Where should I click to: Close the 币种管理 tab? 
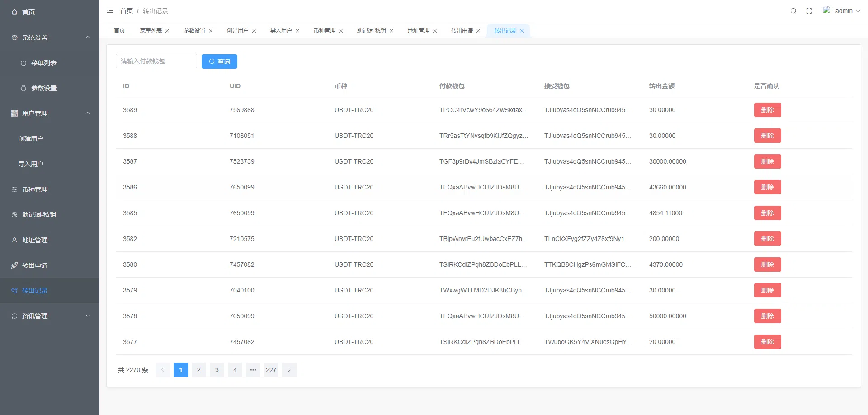[x=341, y=31]
